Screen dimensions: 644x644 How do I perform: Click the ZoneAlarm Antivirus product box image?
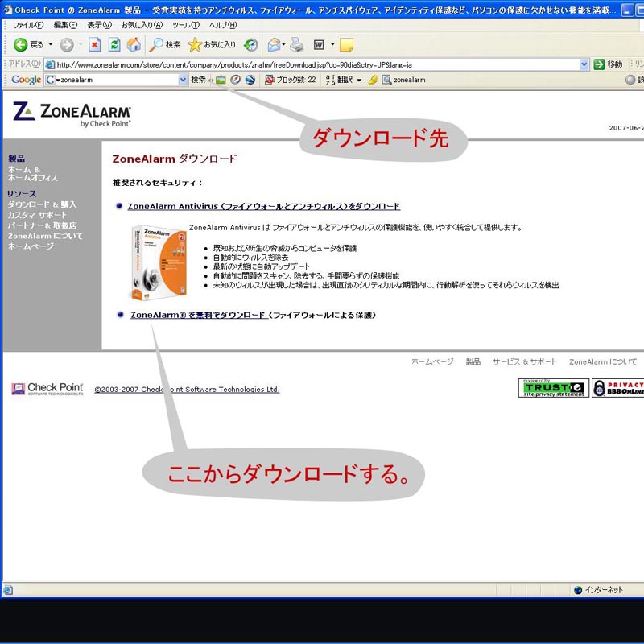pos(159,262)
